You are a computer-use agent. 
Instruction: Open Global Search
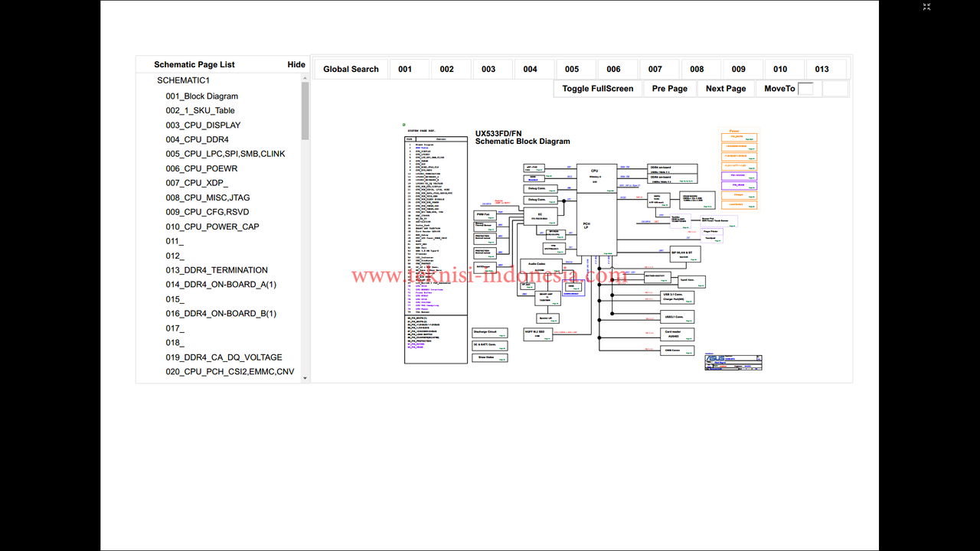coord(351,69)
